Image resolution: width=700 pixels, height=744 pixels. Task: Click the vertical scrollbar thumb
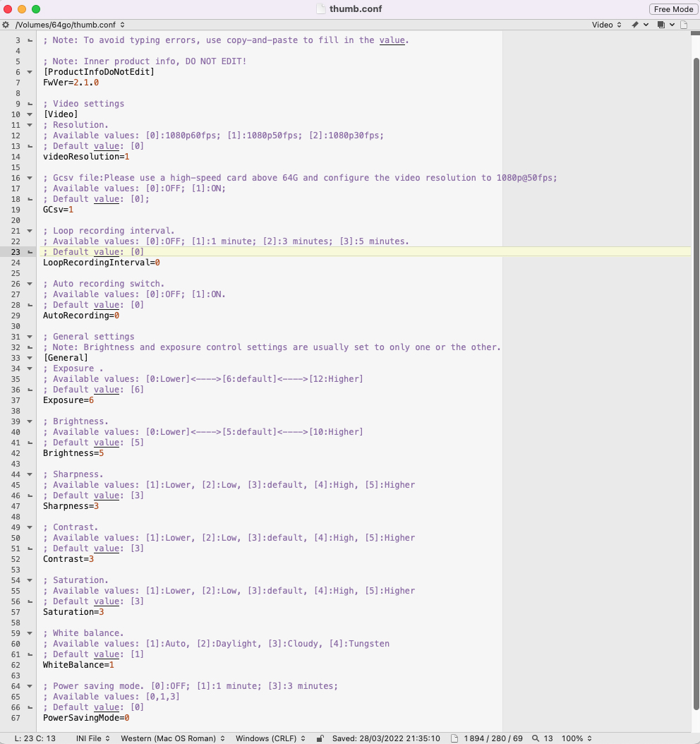click(696, 383)
